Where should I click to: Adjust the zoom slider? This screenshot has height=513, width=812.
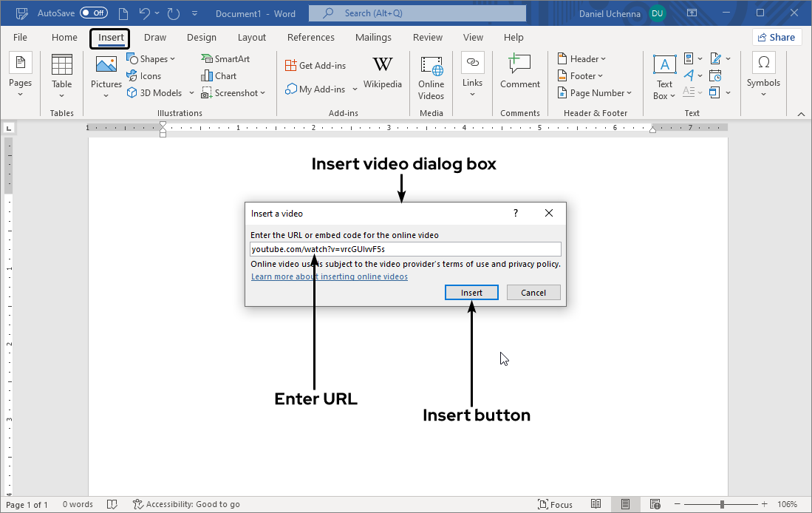(720, 504)
